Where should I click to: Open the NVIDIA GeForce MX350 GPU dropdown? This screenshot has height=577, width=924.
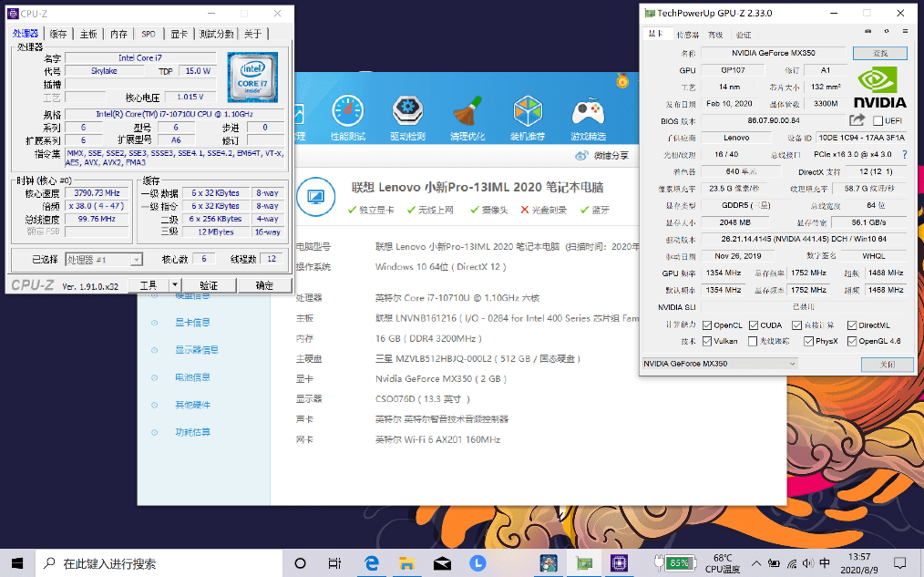[x=719, y=364]
